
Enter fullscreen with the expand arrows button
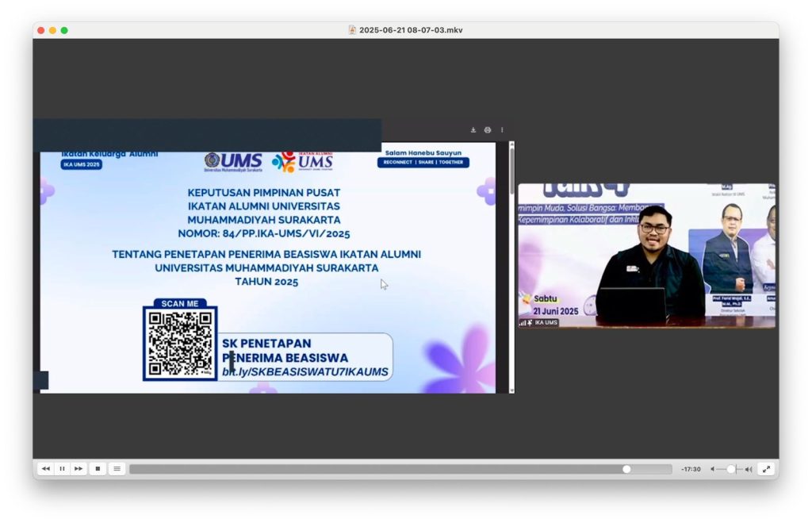point(767,469)
